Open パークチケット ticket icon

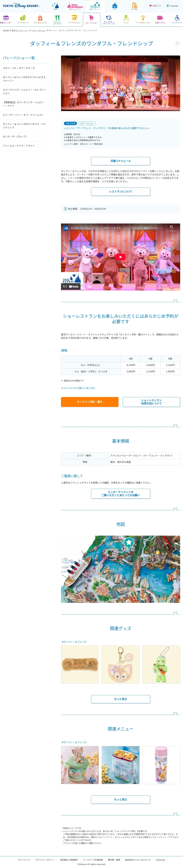tap(23, 19)
